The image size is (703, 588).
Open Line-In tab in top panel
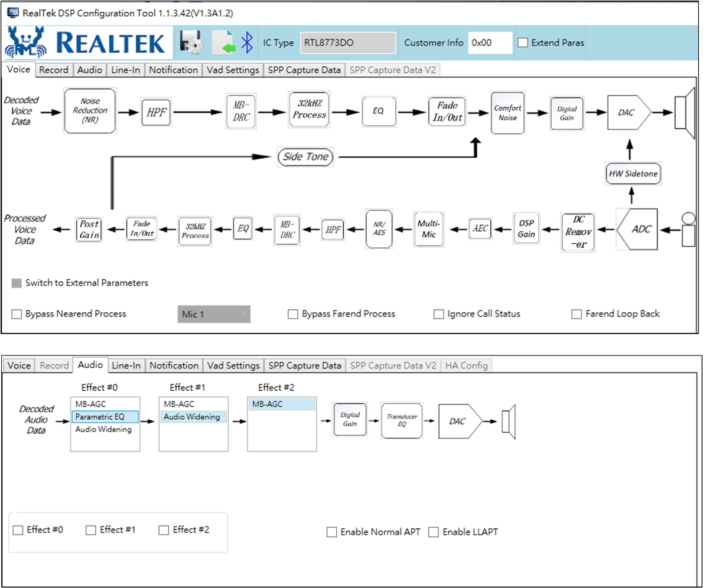(125, 70)
